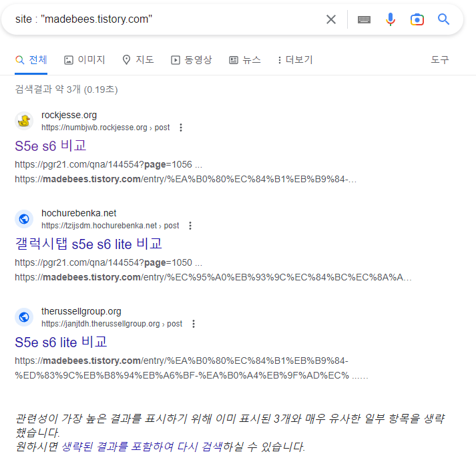476x458 pixels.
Task: Click the rockjesse.org site name
Action: coord(69,115)
